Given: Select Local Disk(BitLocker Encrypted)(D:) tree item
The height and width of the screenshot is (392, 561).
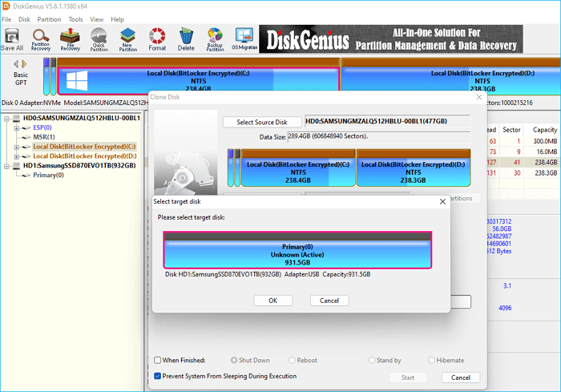Looking at the screenshot, I should [85, 156].
